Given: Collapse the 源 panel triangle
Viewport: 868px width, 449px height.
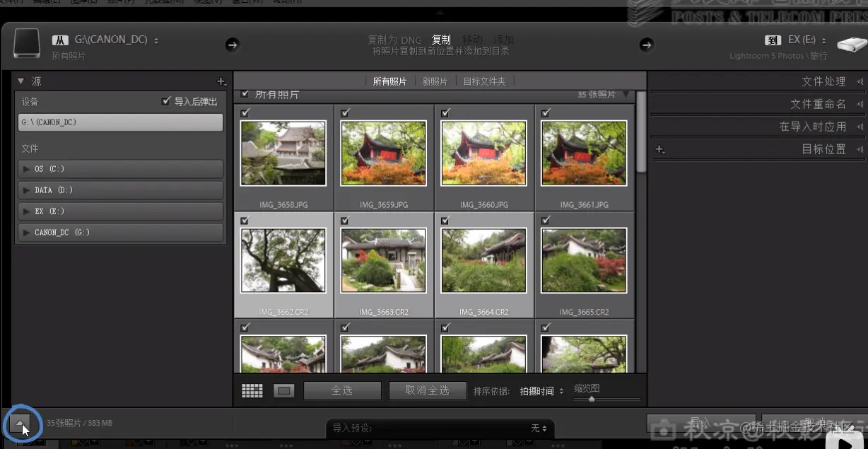Looking at the screenshot, I should (20, 81).
